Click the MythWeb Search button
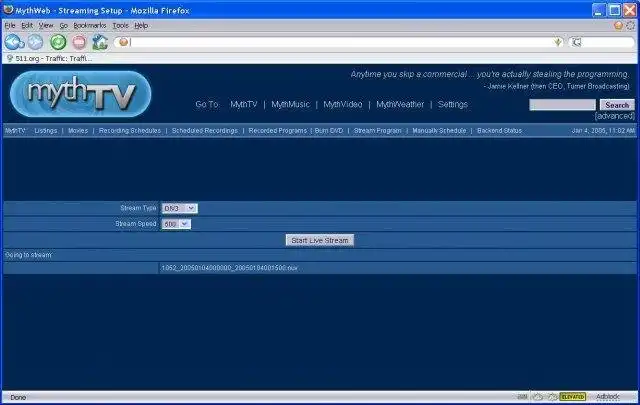The height and width of the screenshot is (405, 640). (x=617, y=105)
